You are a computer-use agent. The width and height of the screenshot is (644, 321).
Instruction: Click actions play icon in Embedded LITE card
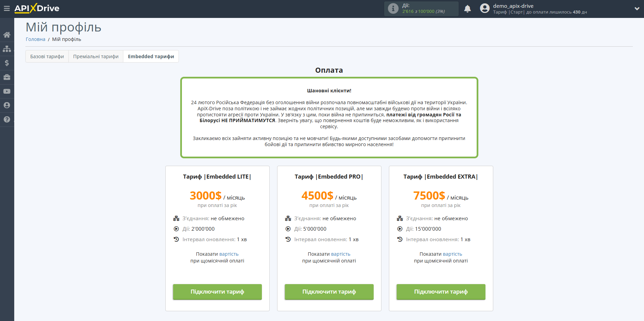coord(176,229)
